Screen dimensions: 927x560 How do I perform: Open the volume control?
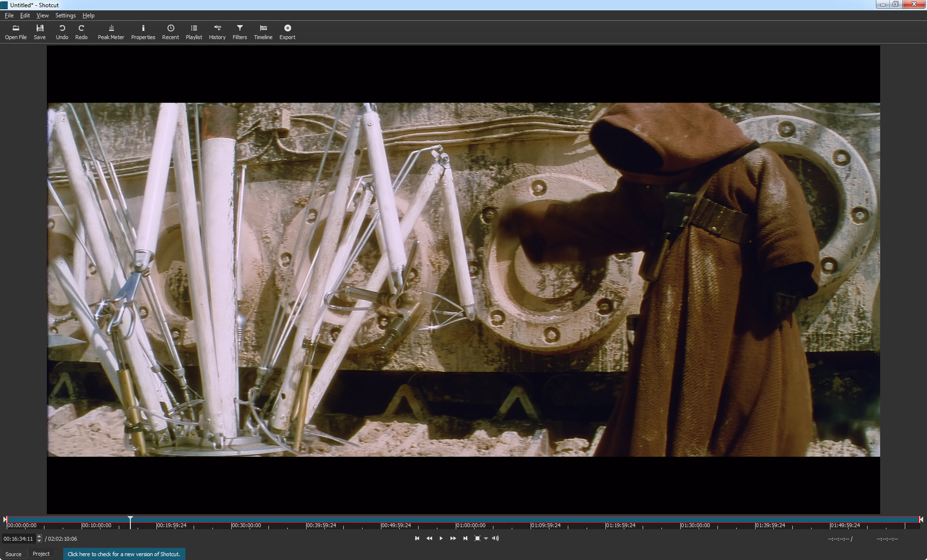click(495, 538)
